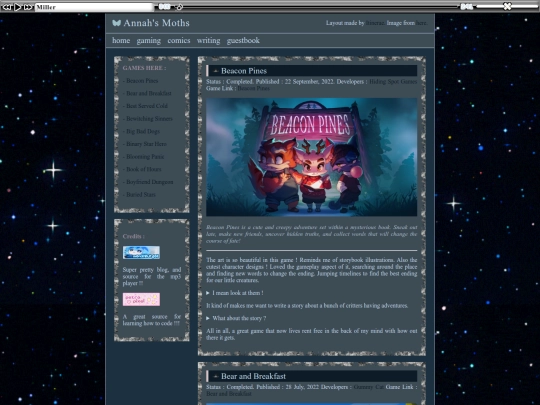
Task: Adjust the volume slider knob
Action: click(x=507, y=6)
